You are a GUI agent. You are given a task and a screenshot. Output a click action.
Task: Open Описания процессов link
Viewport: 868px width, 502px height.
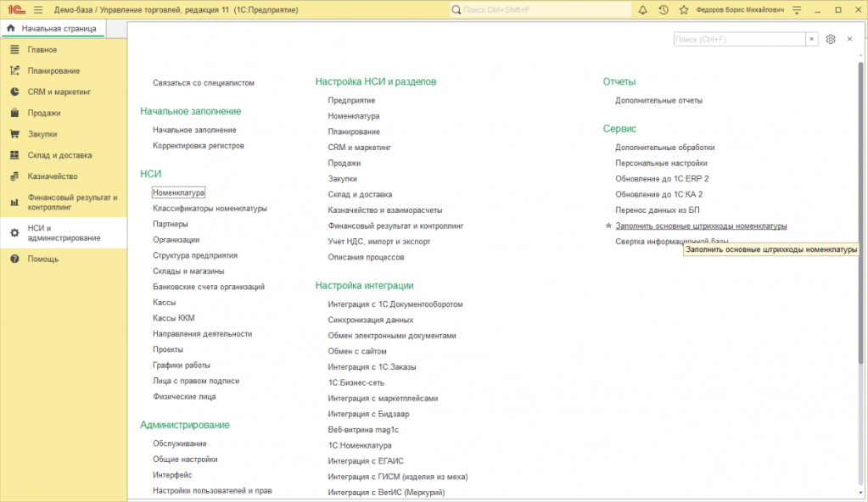(366, 258)
